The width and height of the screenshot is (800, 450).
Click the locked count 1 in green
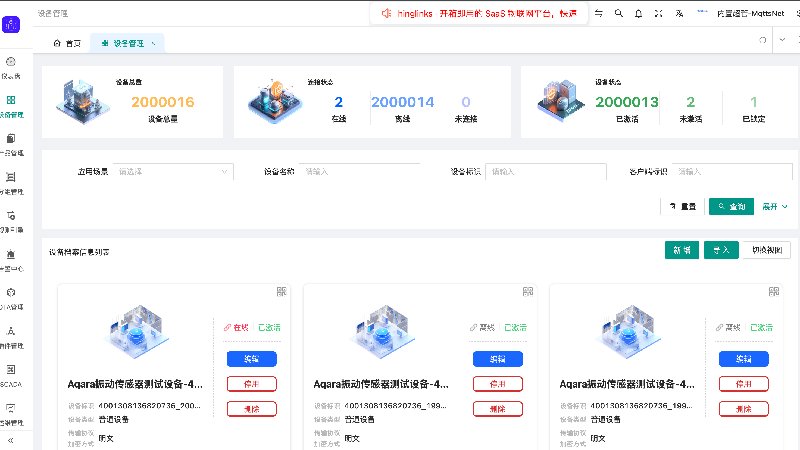[x=754, y=102]
